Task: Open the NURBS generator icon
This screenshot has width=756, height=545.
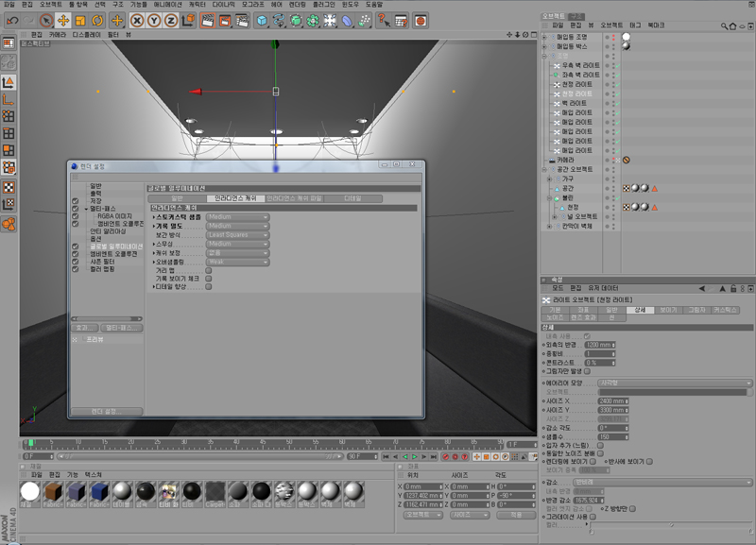Action: click(296, 20)
